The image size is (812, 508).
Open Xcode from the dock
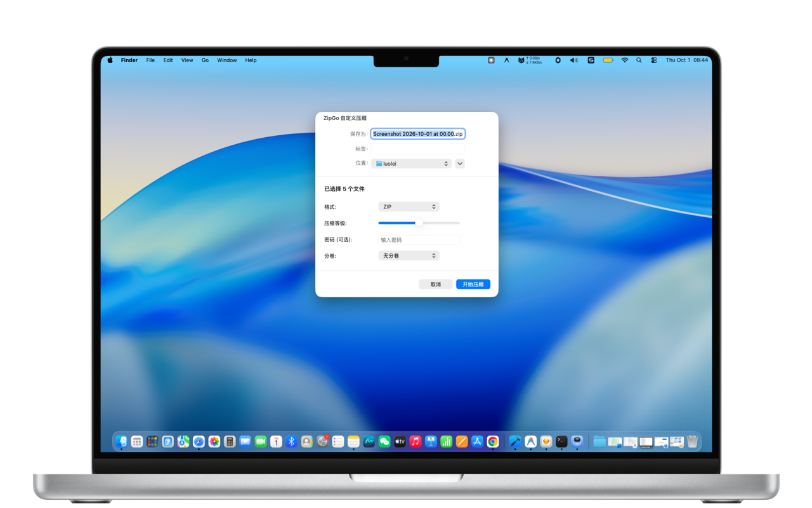(x=515, y=441)
